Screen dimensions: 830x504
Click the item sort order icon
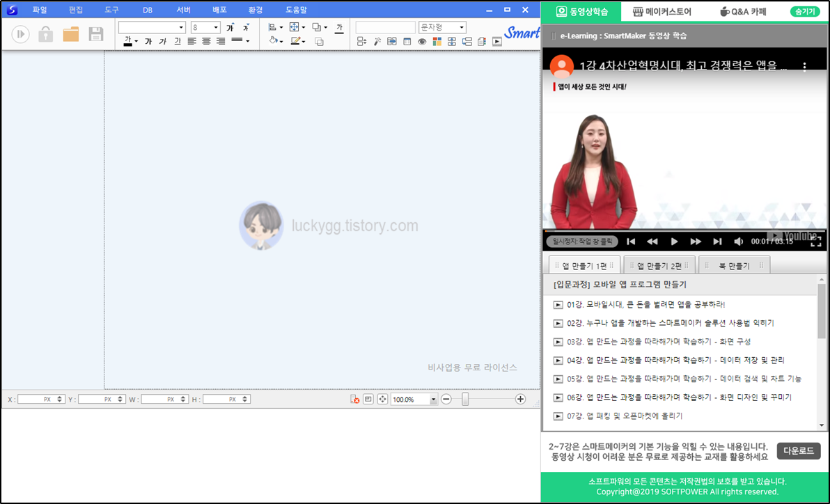tap(361, 41)
